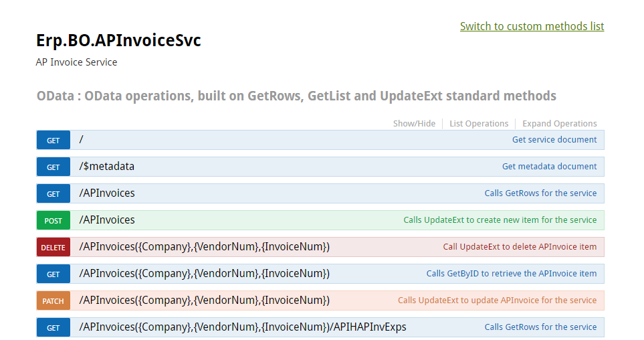
Task: Expand the POST /APInvoices operation path
Action: (x=107, y=220)
